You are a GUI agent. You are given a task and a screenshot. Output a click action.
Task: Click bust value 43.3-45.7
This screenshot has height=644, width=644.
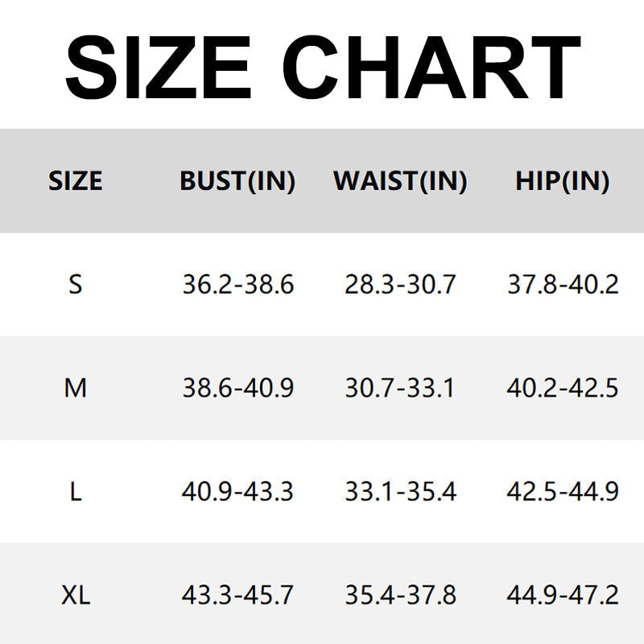[237, 596]
